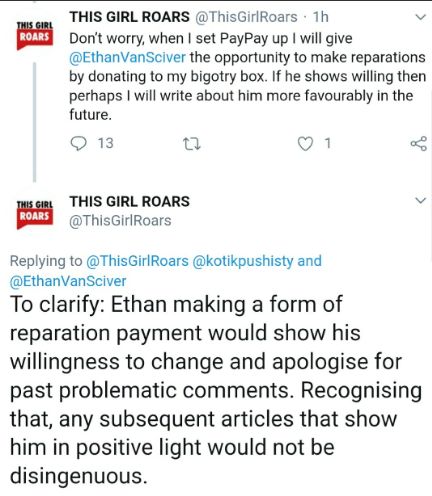Viewport: 432px width, 496px height.
Task: Click the like count of 1
Action: pos(328,143)
